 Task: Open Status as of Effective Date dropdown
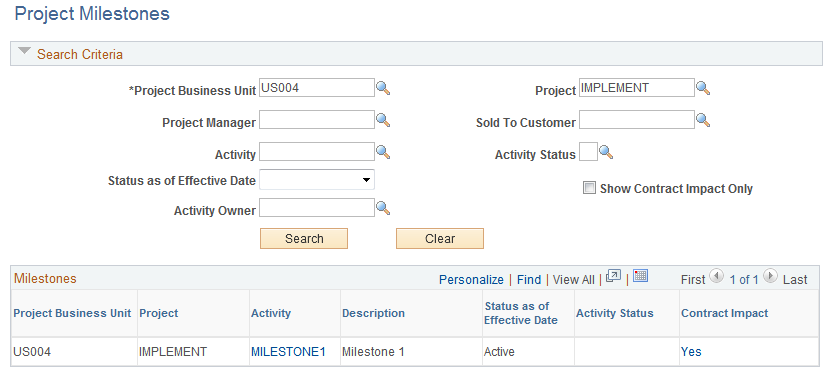(317, 180)
